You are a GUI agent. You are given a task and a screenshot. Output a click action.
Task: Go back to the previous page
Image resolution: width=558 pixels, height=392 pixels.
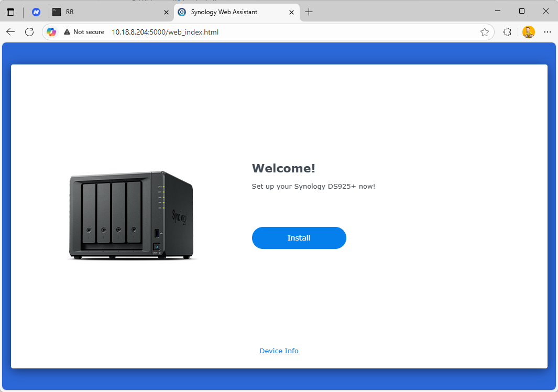click(10, 32)
